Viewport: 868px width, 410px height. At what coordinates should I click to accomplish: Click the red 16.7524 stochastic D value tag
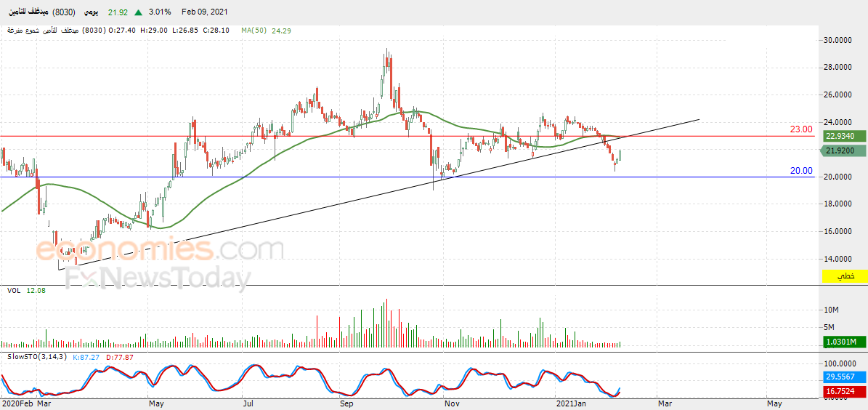(x=844, y=391)
